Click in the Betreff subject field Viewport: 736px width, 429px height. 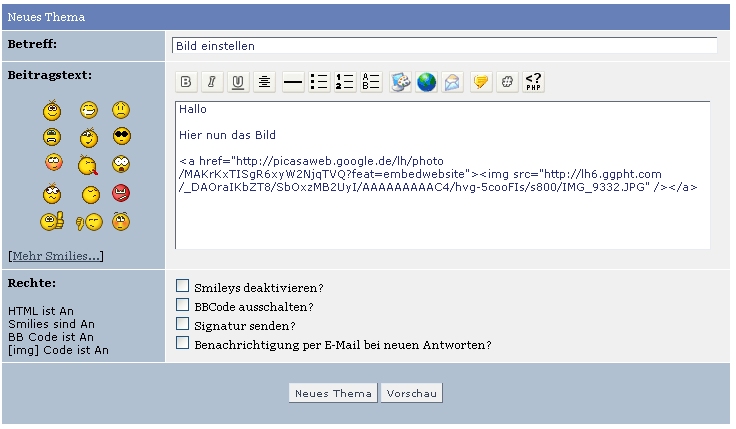pyautogui.click(x=444, y=46)
